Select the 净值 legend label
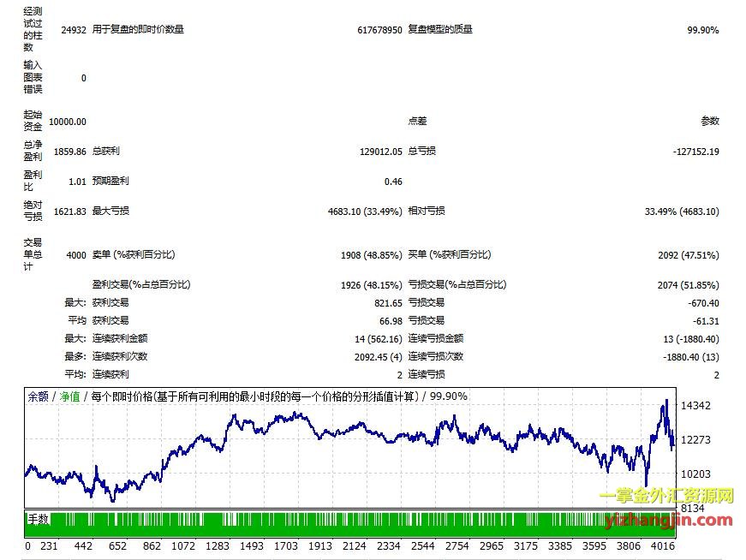Screen dimensions: 746x560 point(69,396)
